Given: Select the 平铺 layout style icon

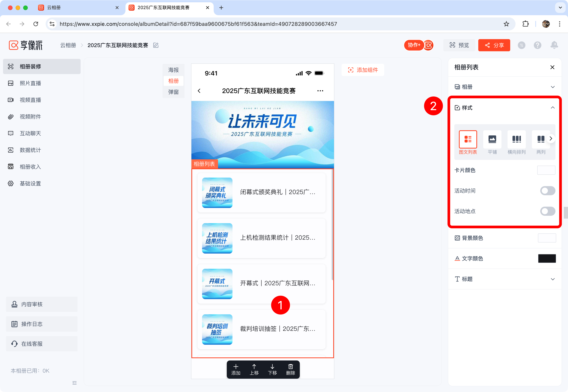Looking at the screenshot, I should 492,139.
